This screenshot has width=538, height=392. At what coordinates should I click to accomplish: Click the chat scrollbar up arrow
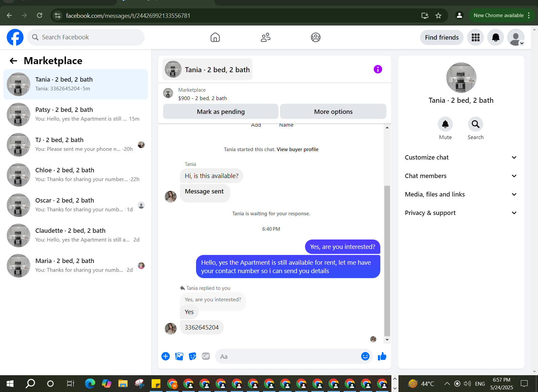coord(387,128)
